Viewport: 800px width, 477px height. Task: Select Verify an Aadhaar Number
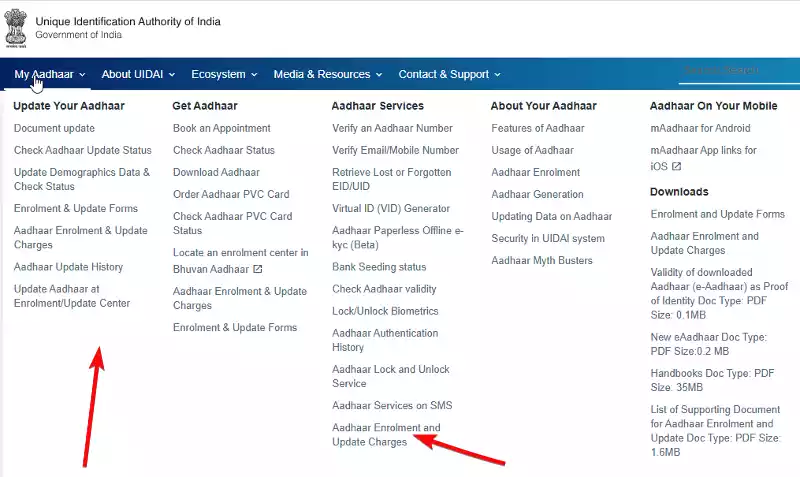pos(392,128)
